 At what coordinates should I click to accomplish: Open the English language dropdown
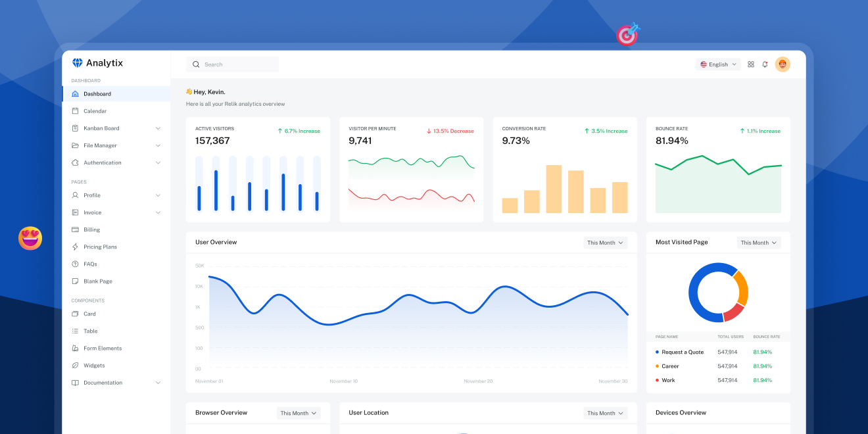(x=718, y=64)
